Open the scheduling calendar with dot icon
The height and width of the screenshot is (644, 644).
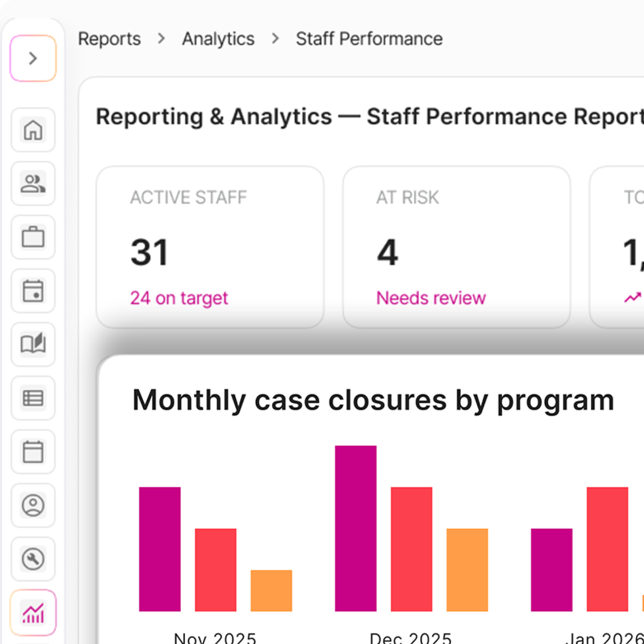tap(32, 292)
